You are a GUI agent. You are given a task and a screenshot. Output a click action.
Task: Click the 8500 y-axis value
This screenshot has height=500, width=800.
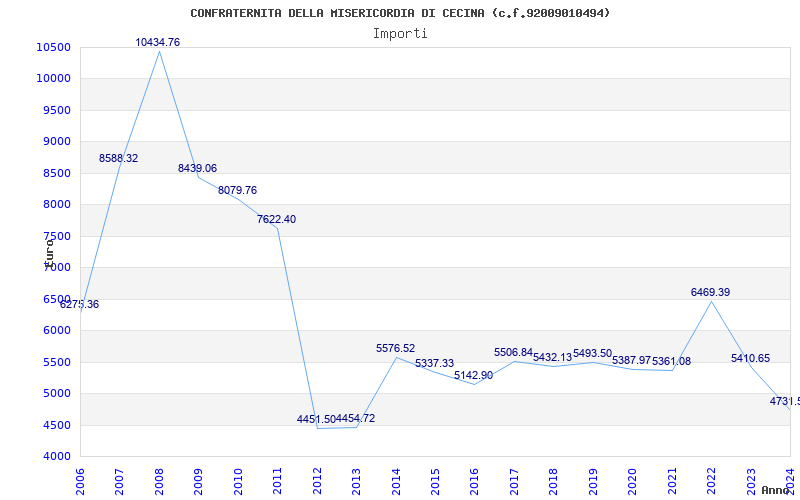coord(56,173)
